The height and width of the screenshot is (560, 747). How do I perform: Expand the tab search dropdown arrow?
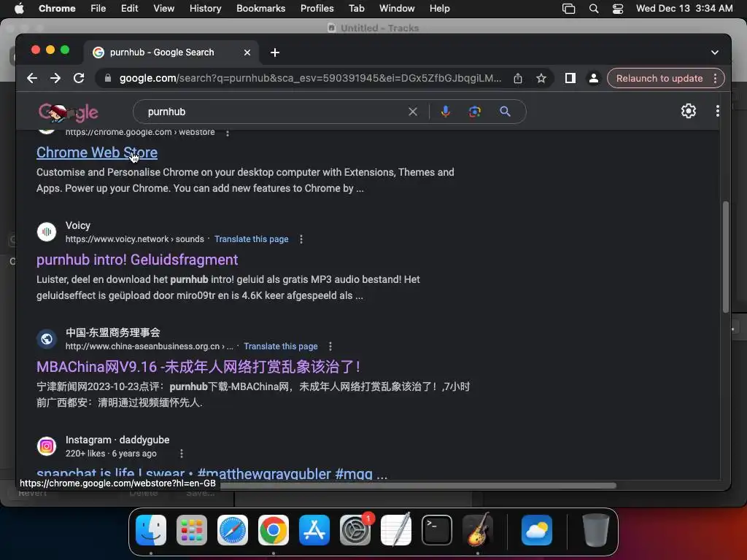pos(715,52)
